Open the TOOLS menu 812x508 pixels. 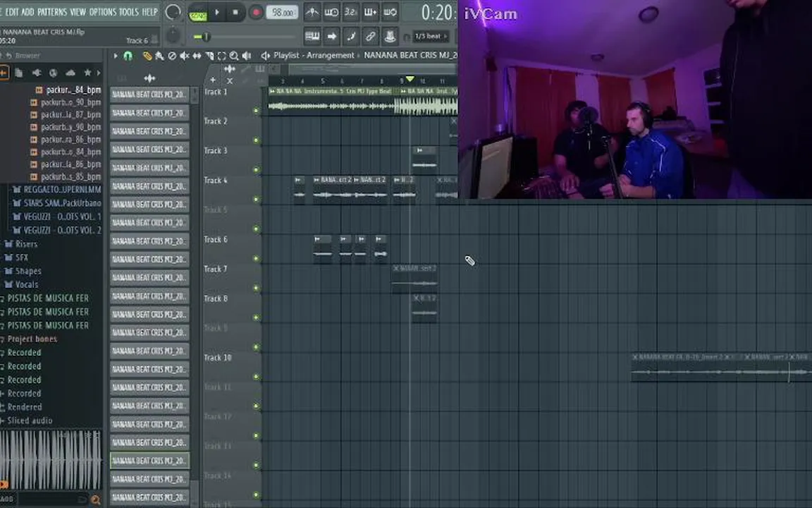(x=129, y=11)
